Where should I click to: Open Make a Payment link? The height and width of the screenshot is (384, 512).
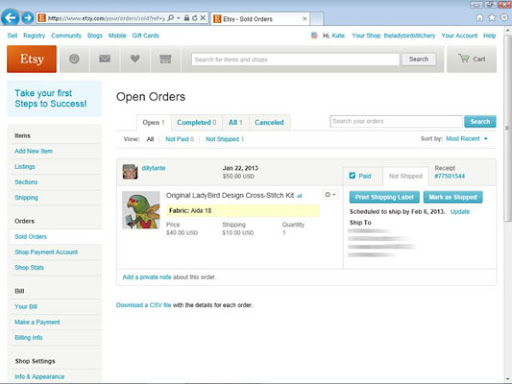pos(37,322)
